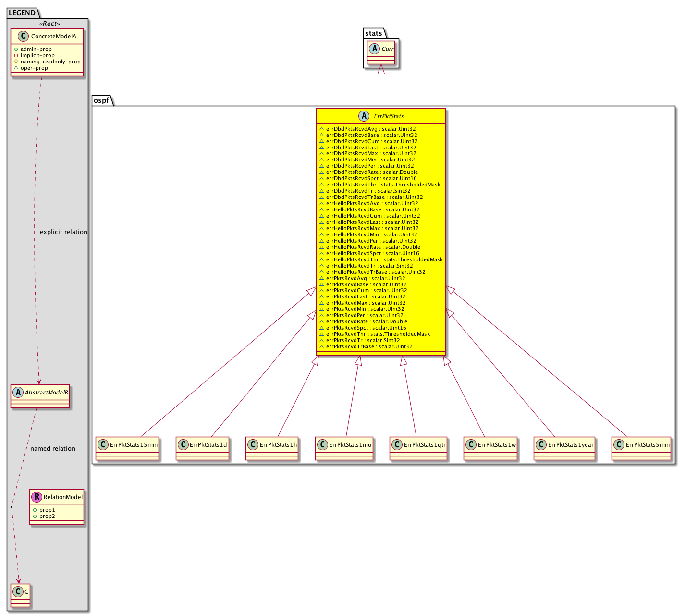Image resolution: width=685 pixels, height=616 pixels.
Task: Select the LEGEND package tab
Action: point(22,13)
